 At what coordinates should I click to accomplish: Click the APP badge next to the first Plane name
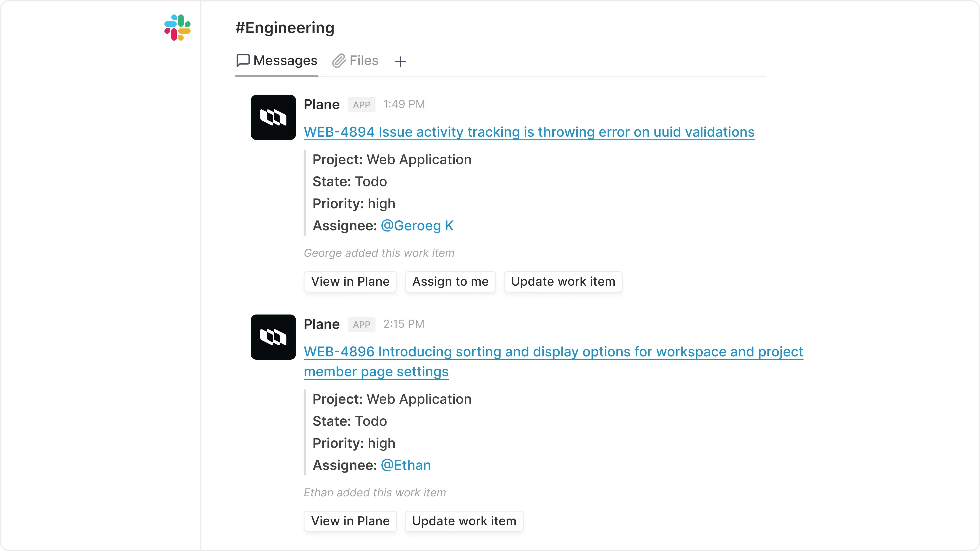pos(361,104)
